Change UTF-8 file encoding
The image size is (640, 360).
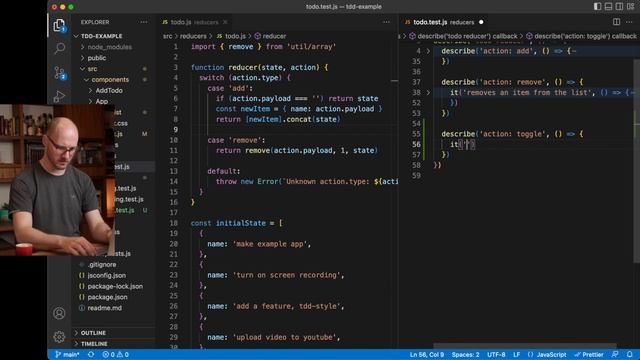pos(496,354)
